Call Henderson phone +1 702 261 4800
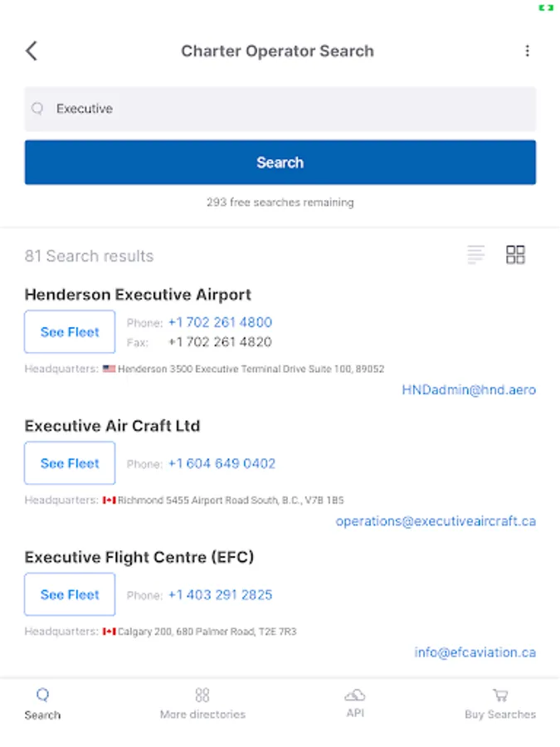This screenshot has height=747, width=560. point(220,322)
